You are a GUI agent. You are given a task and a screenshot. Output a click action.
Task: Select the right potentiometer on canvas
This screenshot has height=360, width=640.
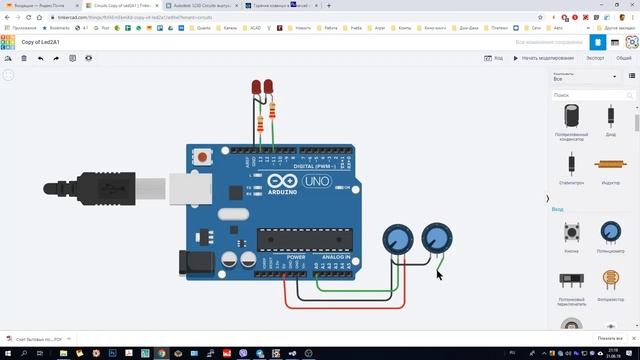437,238
